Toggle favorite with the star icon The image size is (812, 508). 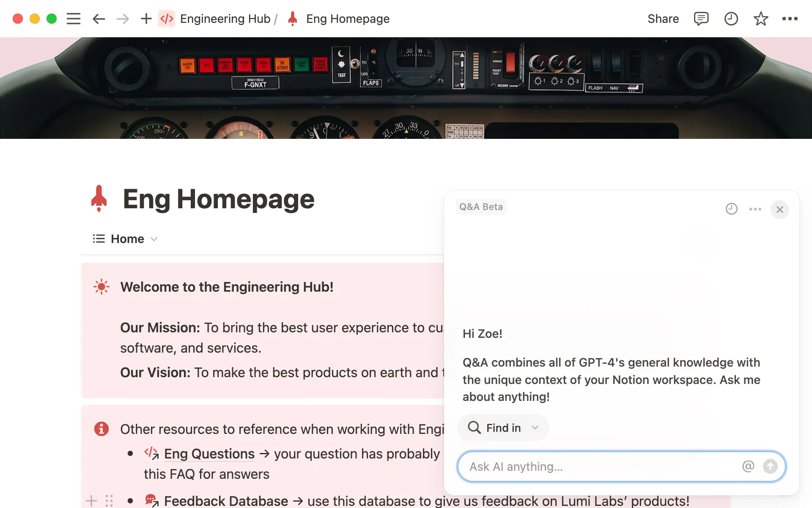(x=760, y=18)
